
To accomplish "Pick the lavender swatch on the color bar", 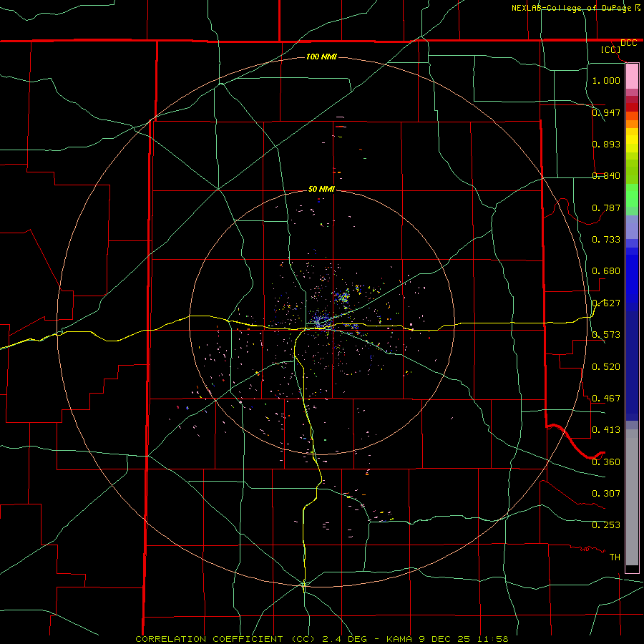I will [x=632, y=227].
